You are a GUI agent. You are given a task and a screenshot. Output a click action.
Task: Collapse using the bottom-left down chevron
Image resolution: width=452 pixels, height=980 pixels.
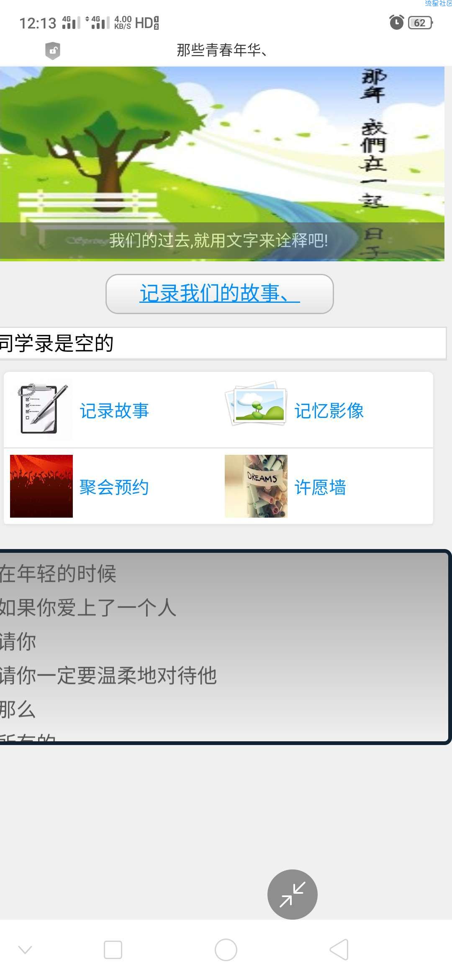point(25,949)
